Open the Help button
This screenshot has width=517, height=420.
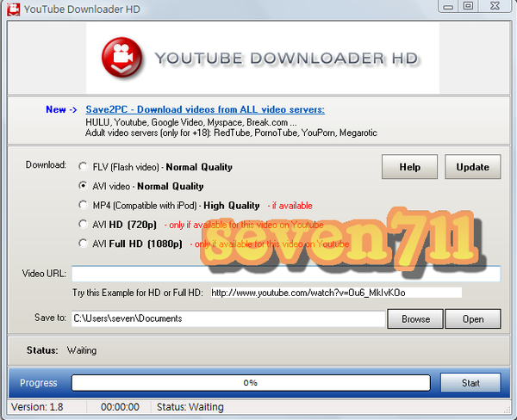[x=409, y=167]
